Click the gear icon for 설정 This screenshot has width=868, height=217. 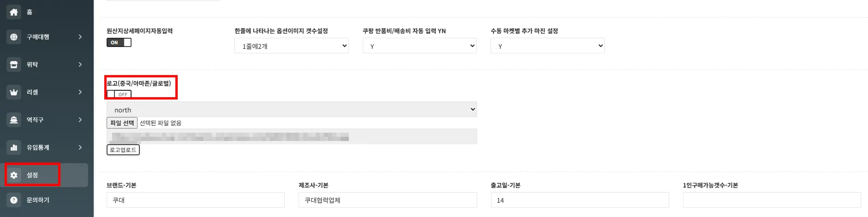(x=14, y=175)
